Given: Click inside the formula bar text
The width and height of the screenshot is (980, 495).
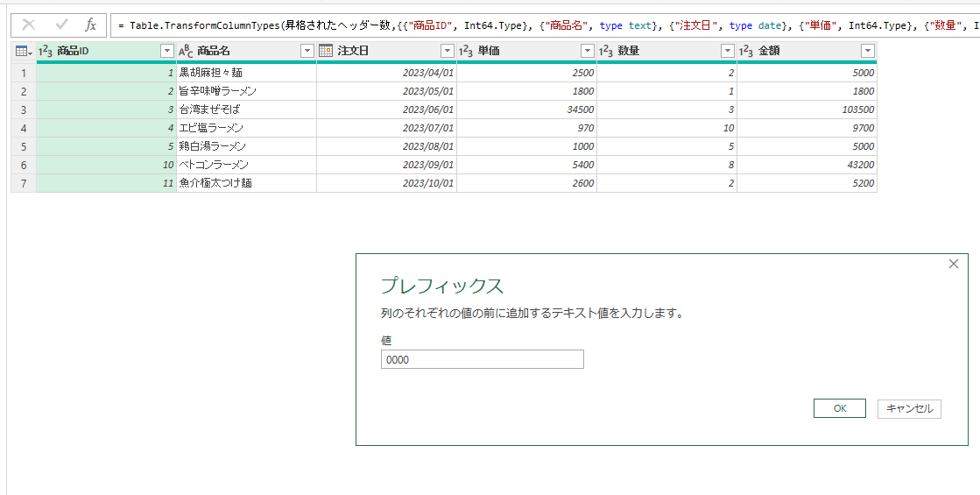Looking at the screenshot, I should click(x=545, y=25).
